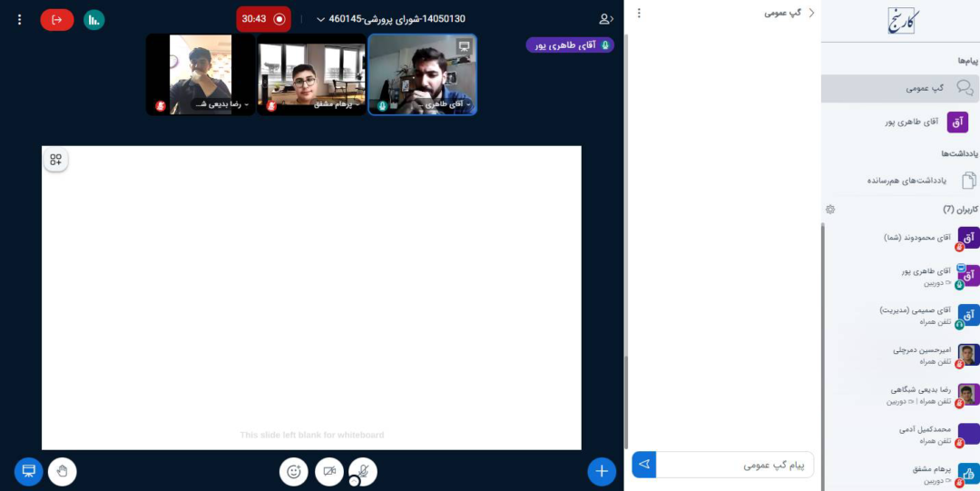Click the user list scrollbar
The width and height of the screenshot is (980, 491).
click(x=822, y=357)
